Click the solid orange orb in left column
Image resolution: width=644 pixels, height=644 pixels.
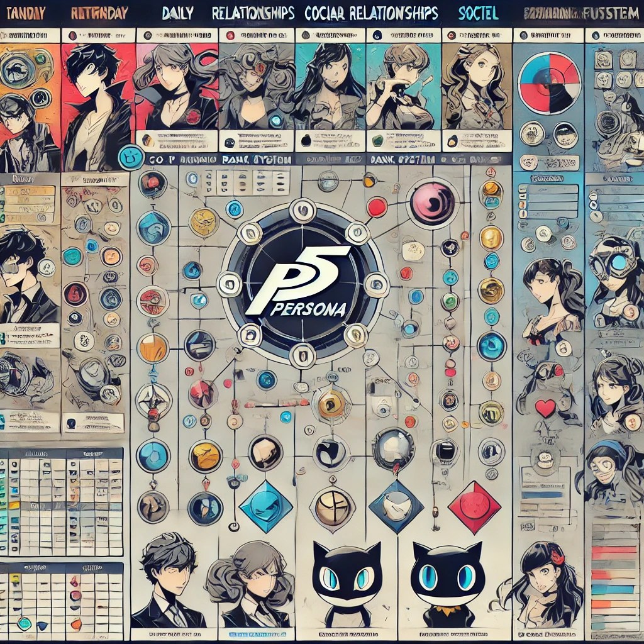[x=152, y=348]
